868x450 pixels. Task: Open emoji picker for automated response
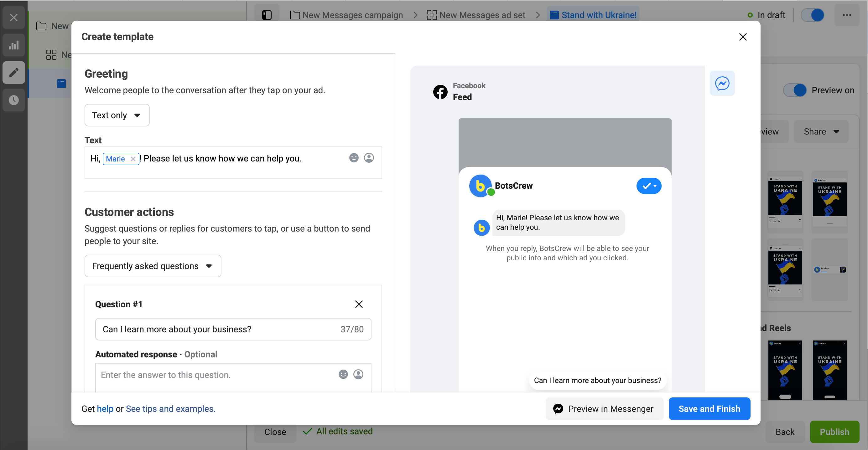point(343,374)
